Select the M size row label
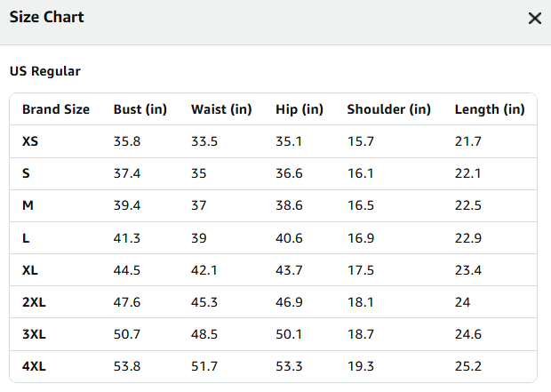The width and height of the screenshot is (551, 392). point(28,205)
